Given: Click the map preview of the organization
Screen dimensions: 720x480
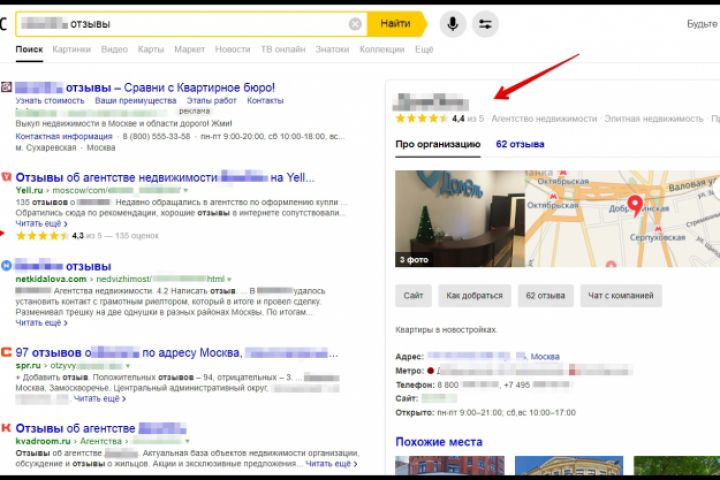Looking at the screenshot, I should 622,219.
